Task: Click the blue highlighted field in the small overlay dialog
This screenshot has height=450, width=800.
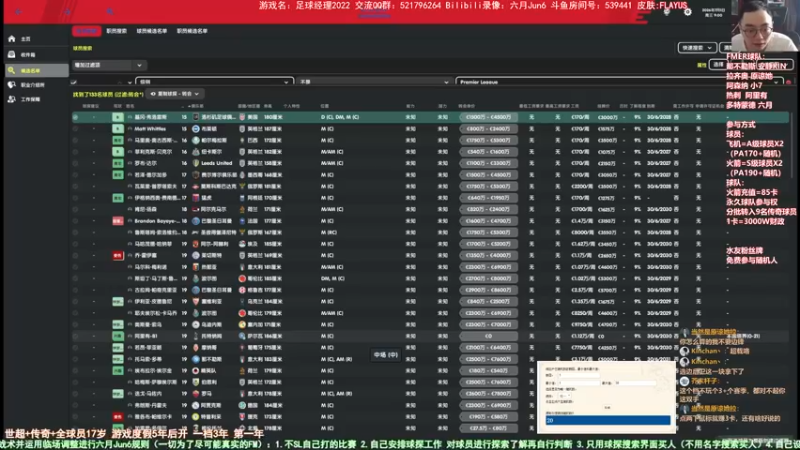Action: tap(607, 420)
